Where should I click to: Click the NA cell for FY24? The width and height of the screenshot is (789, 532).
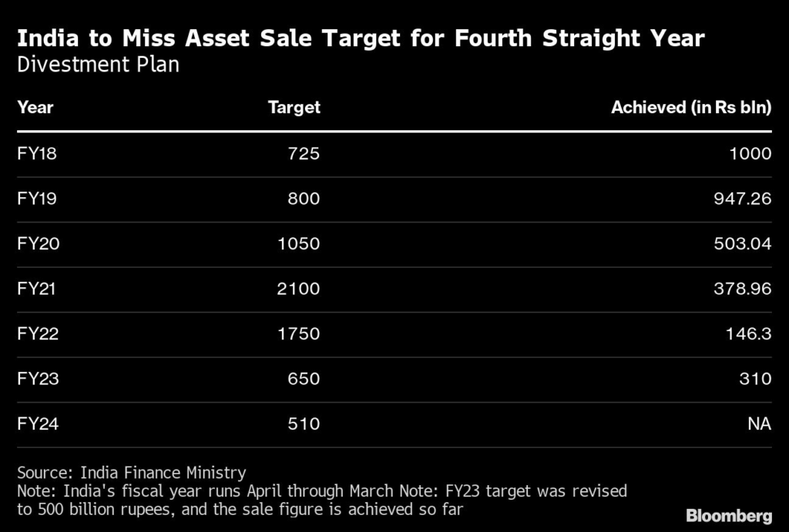(759, 423)
